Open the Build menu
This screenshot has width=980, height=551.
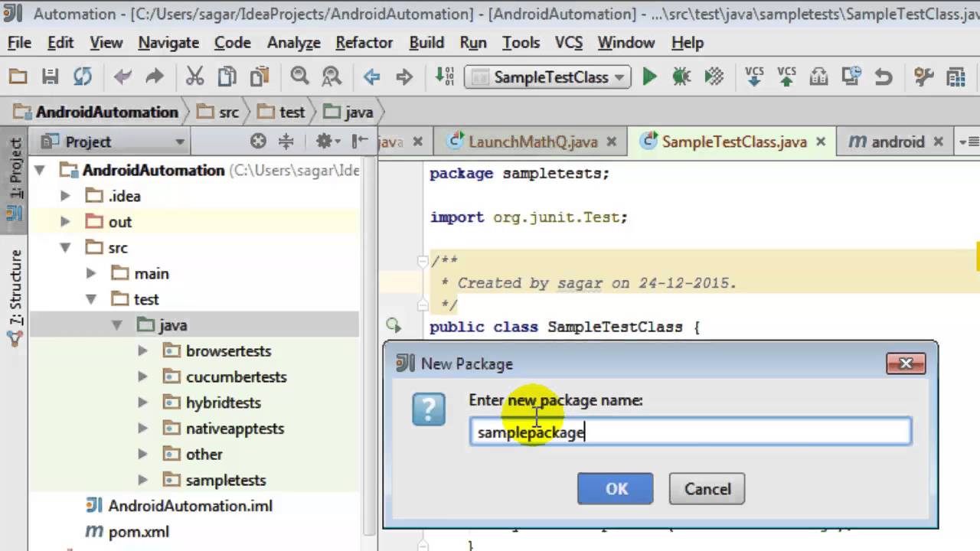pos(426,43)
